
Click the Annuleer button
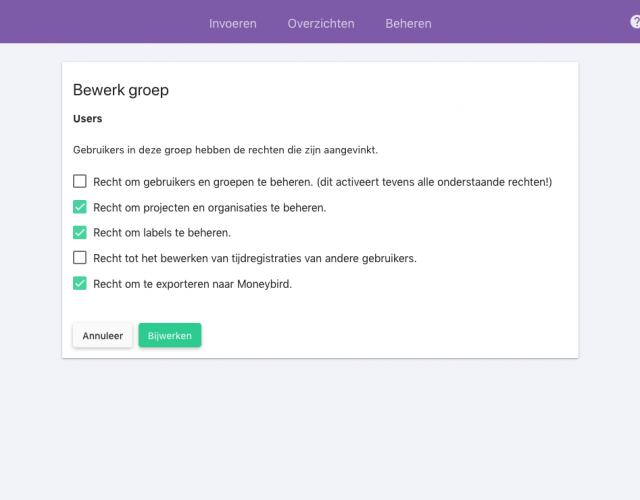[x=102, y=336]
